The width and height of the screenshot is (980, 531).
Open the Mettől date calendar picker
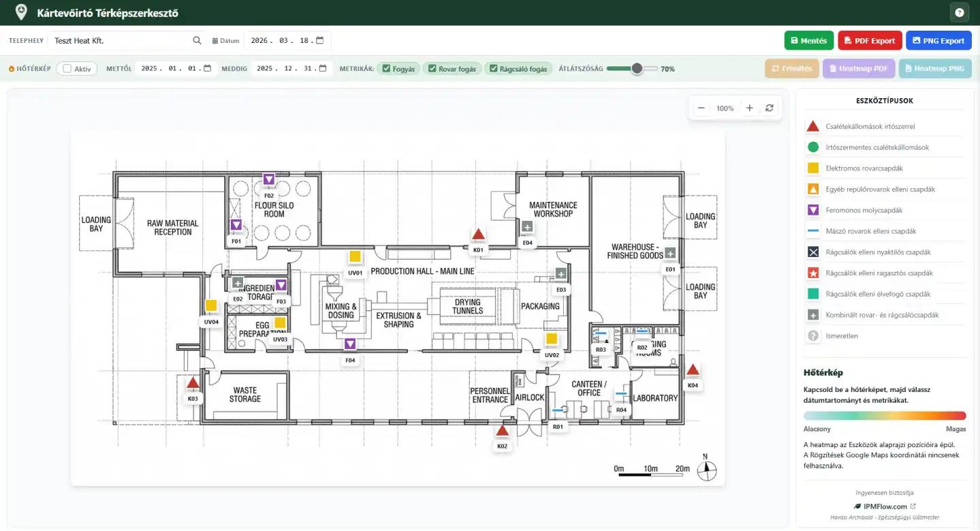click(x=207, y=68)
